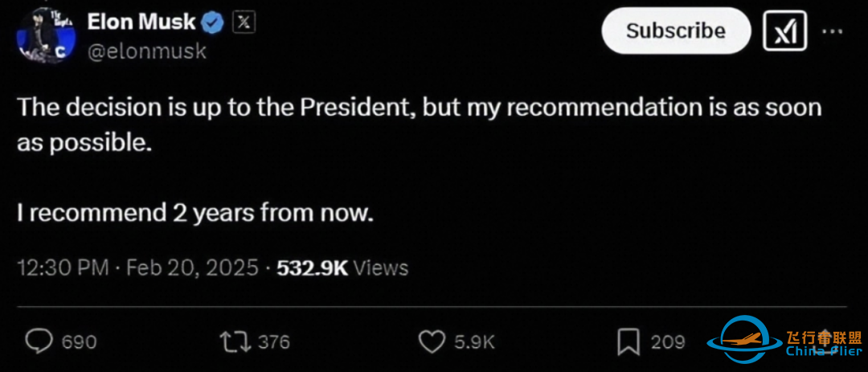Image resolution: width=868 pixels, height=372 pixels.
Task: Click the X affiliate badge after the name
Action: 244,22
